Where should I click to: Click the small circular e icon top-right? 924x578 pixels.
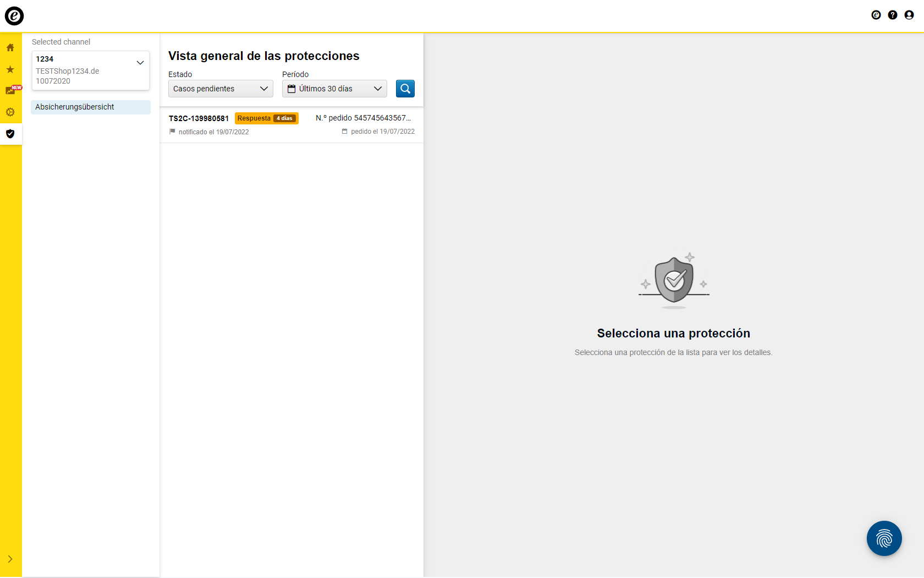click(876, 15)
